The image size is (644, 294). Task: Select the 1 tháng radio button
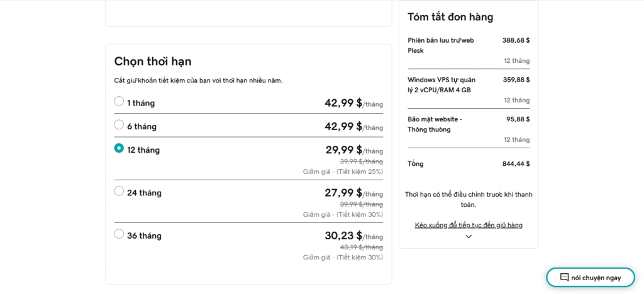[119, 101]
